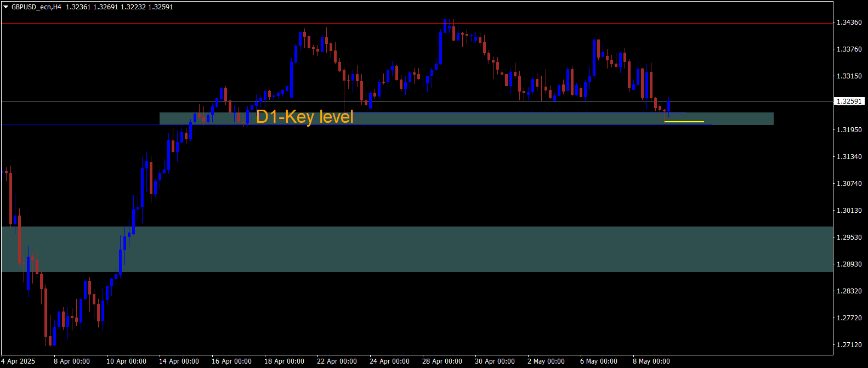This screenshot has width=868, height=368.
Task: Click the 1.30740 price axis label
Action: tap(849, 184)
